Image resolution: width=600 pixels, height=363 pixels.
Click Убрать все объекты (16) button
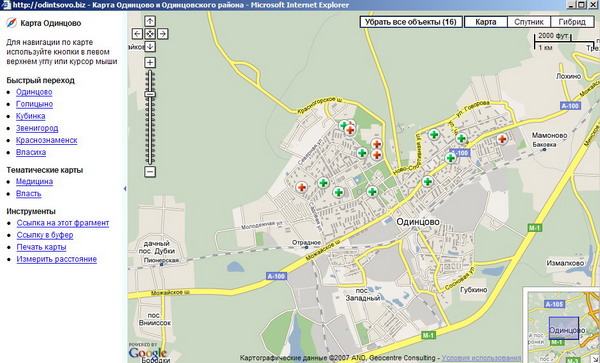pos(411,22)
